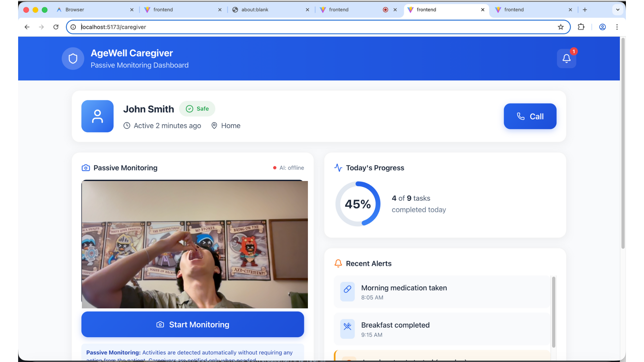Switch to the about:blank tab
Image resolution: width=644 pixels, height=362 pixels.
pyautogui.click(x=255, y=10)
